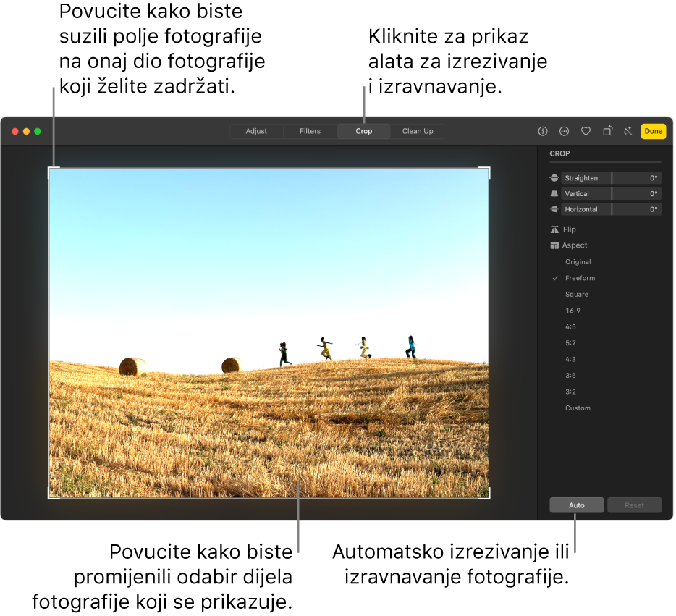Enter full screen with green button
The width and height of the screenshot is (676, 616).
[38, 131]
